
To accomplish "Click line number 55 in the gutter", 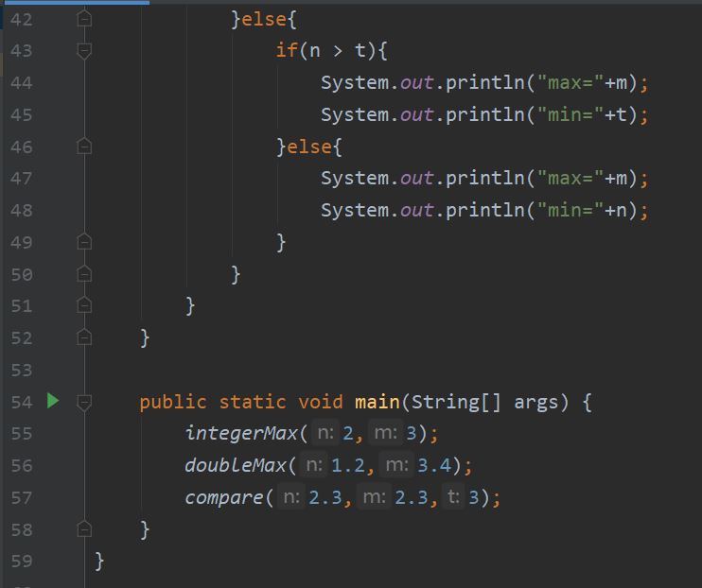I will [22, 434].
